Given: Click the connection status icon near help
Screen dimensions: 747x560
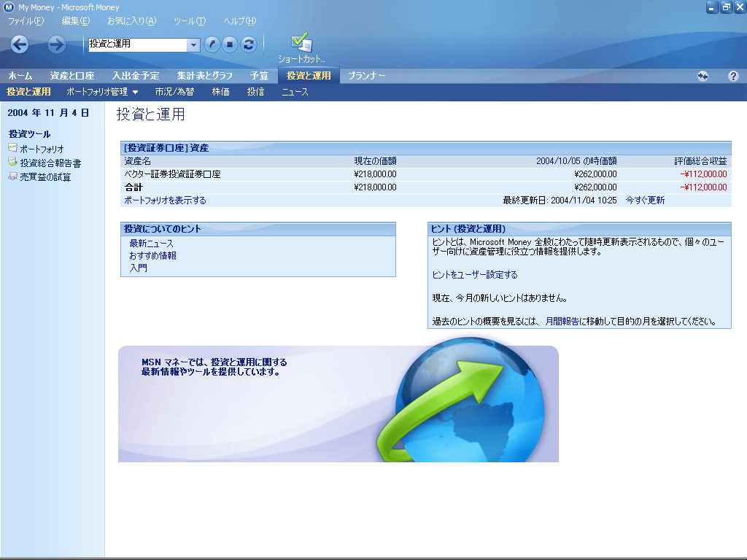Looking at the screenshot, I should tap(703, 76).
